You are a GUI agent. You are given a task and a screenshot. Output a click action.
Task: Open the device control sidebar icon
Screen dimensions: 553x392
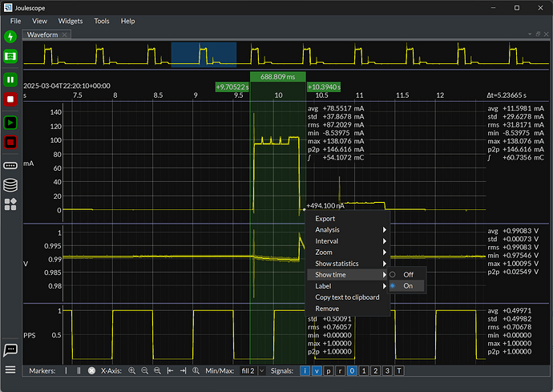coord(10,165)
